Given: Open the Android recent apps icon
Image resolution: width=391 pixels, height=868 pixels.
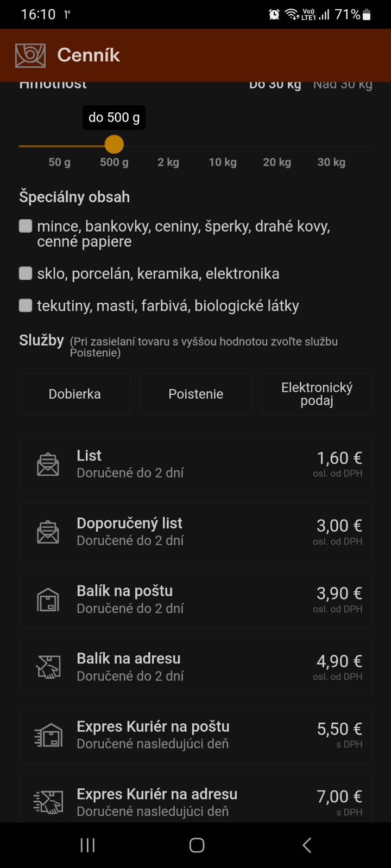Looking at the screenshot, I should click(87, 845).
